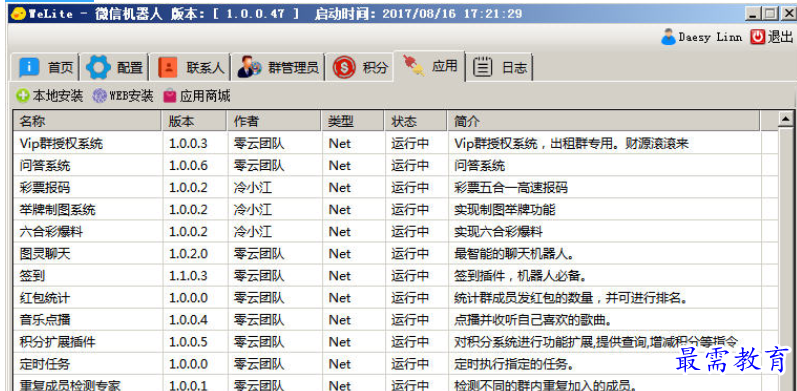
Task: Click the orange contact icon for 联系人
Action: (x=168, y=67)
